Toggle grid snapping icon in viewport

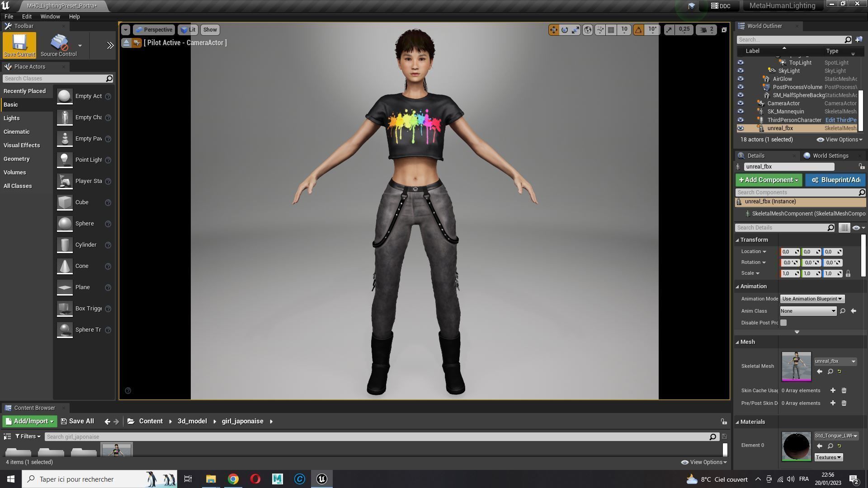click(x=611, y=30)
